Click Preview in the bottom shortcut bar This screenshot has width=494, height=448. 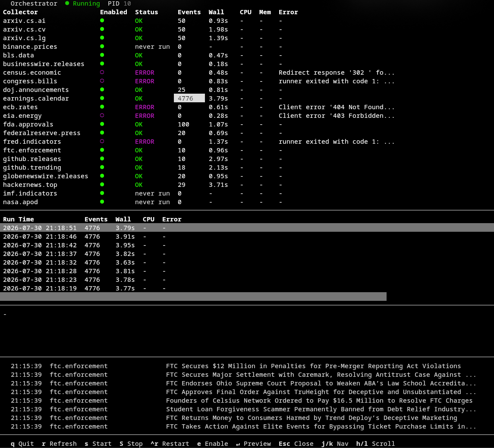coord(253,444)
